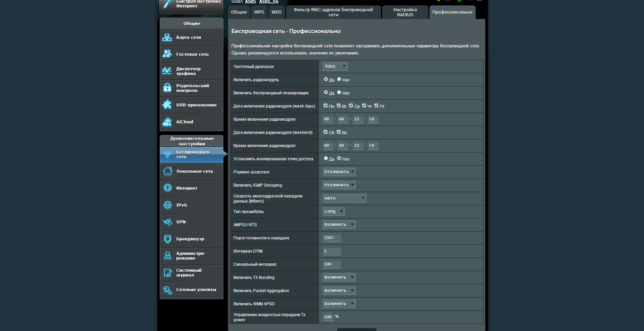
Task: Open the Parental Control lock icon
Action: 167,88
